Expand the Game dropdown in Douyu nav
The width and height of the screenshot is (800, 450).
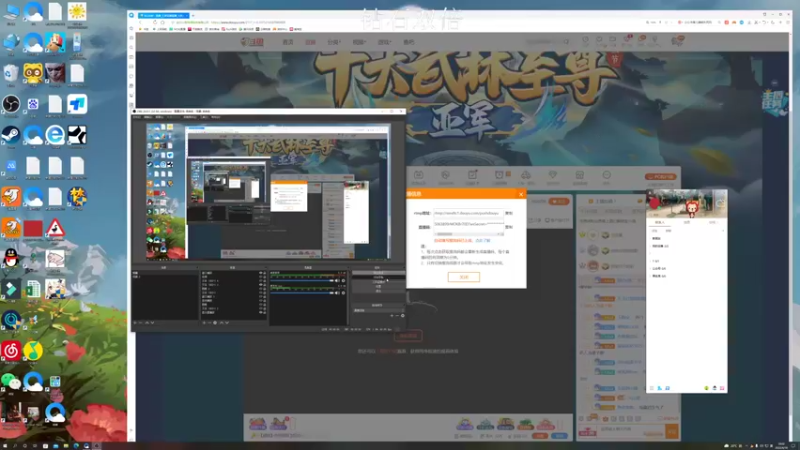[x=384, y=42]
